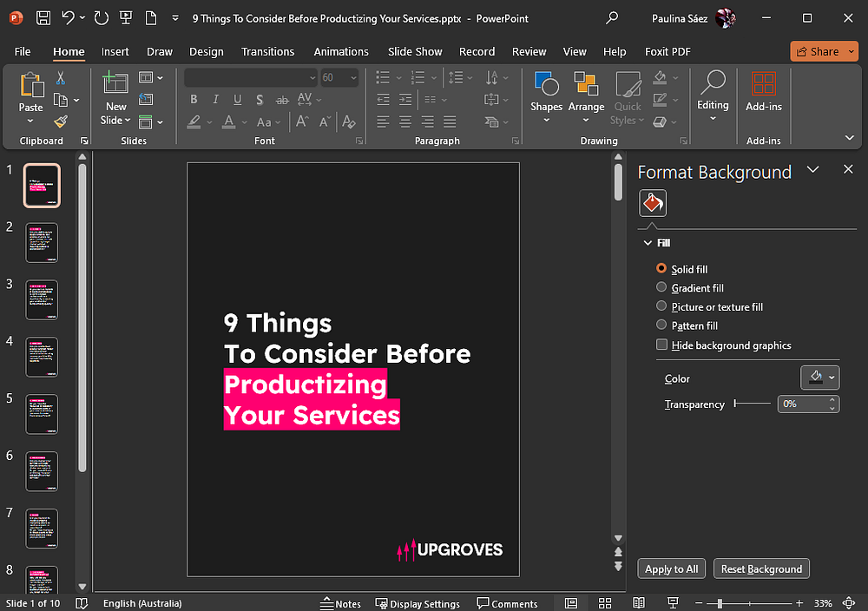The width and height of the screenshot is (868, 611).
Task: Open the Design ribbon tab
Action: click(x=206, y=51)
